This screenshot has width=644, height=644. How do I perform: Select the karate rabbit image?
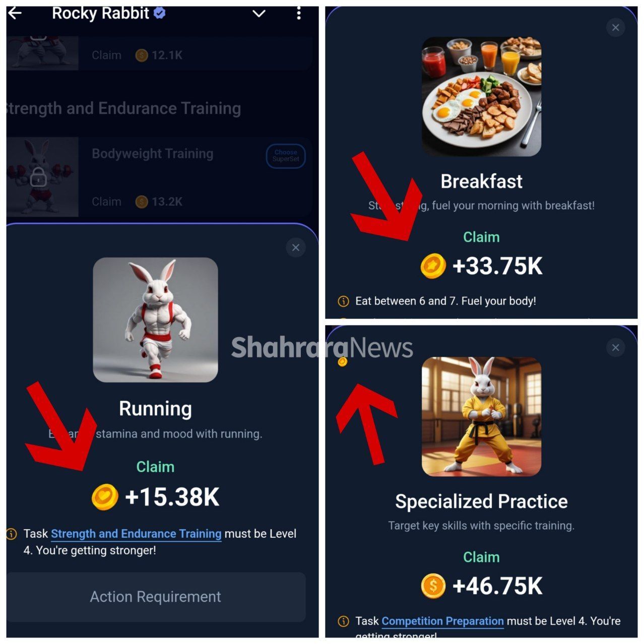point(481,416)
